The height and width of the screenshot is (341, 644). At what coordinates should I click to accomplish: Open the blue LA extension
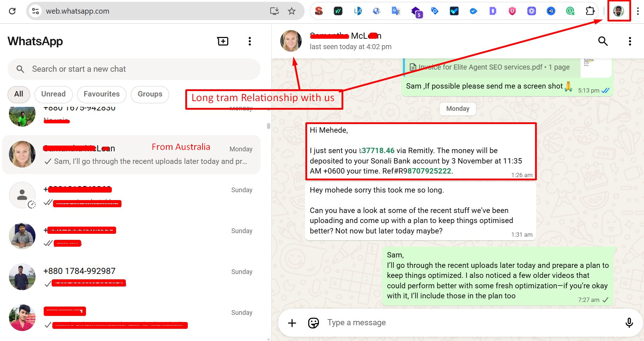point(357,11)
